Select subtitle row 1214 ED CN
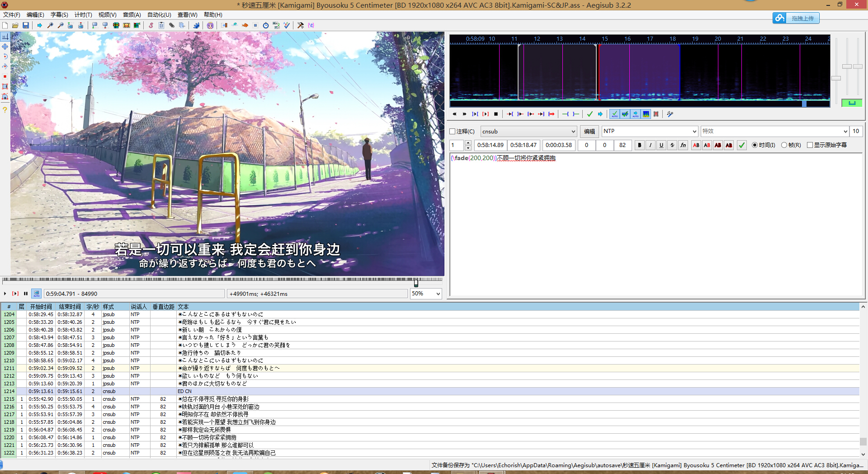 pos(429,391)
